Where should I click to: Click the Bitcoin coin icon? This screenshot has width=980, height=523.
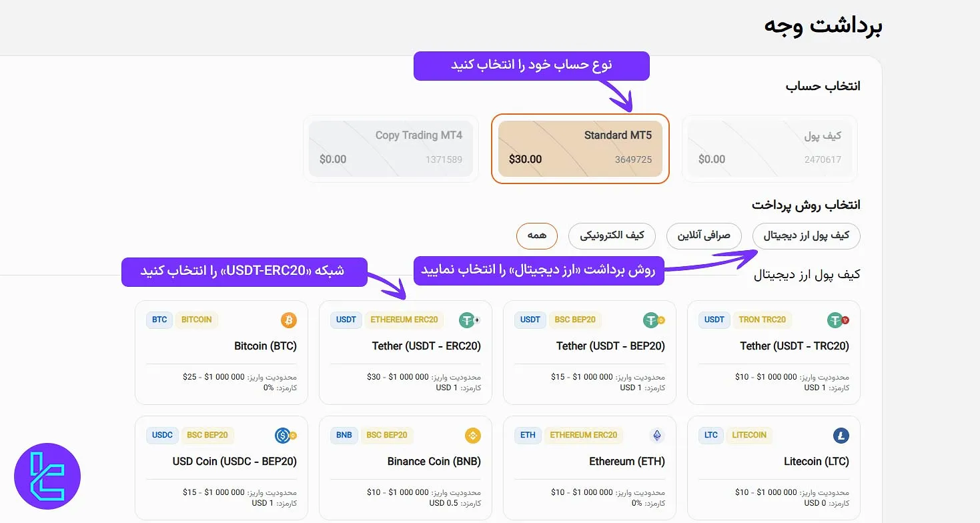288,320
